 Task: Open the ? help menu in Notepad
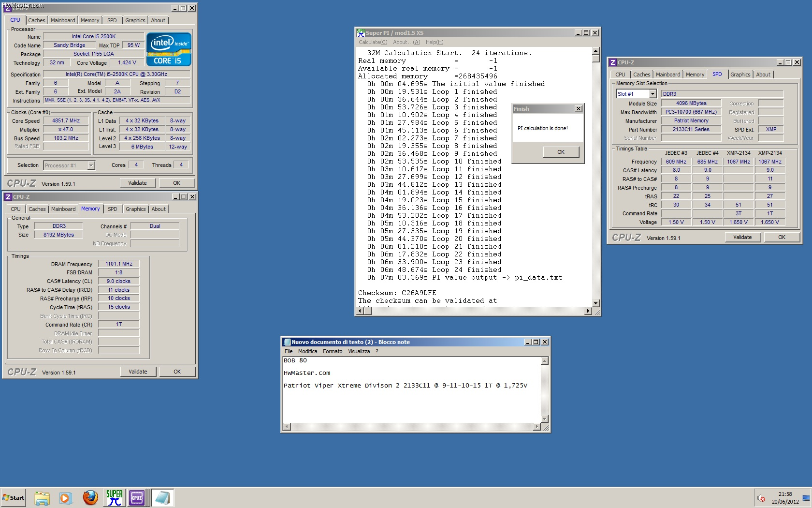click(377, 351)
